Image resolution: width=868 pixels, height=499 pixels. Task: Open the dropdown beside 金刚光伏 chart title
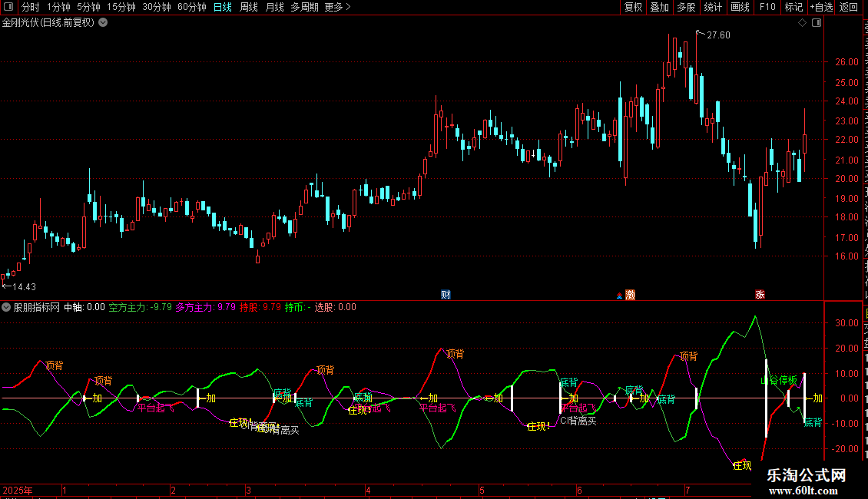coord(103,23)
